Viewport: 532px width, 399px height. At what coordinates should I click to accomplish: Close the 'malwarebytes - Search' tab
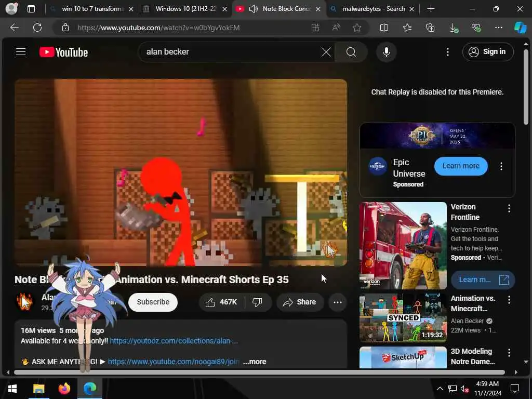coord(411,9)
